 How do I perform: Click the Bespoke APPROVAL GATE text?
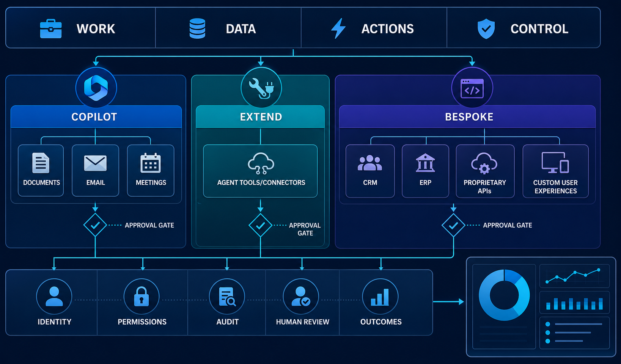508,225
